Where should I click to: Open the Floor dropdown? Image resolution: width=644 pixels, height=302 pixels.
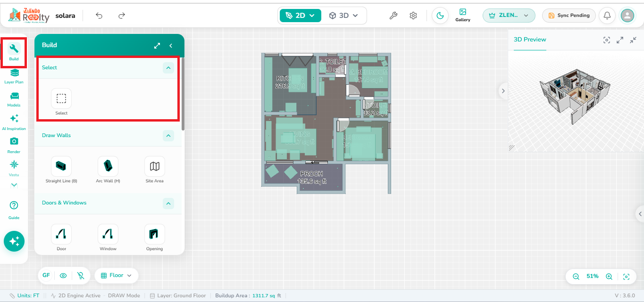(x=117, y=276)
